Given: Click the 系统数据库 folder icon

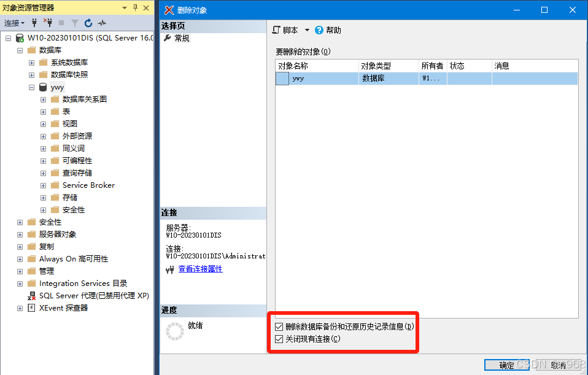Looking at the screenshot, I should click(44, 62).
